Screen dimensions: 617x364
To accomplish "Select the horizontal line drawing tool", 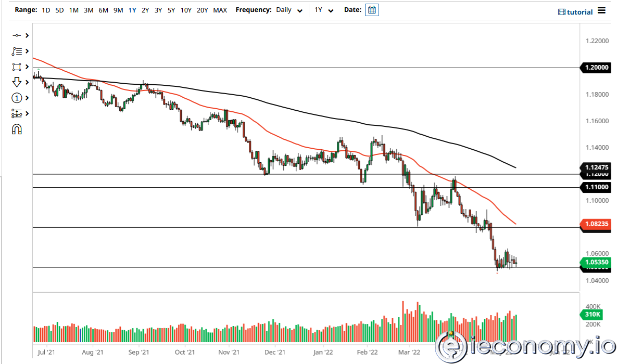I will 17,35.
